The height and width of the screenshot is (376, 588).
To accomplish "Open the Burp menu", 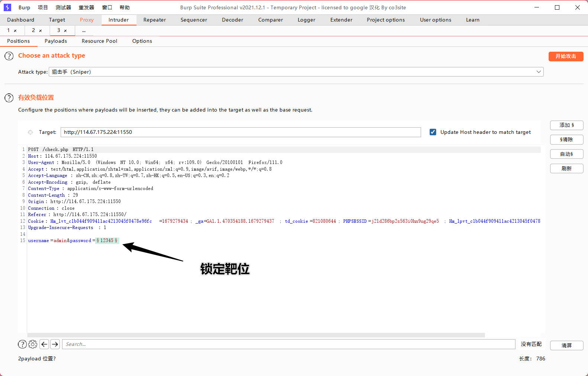I will click(24, 7).
